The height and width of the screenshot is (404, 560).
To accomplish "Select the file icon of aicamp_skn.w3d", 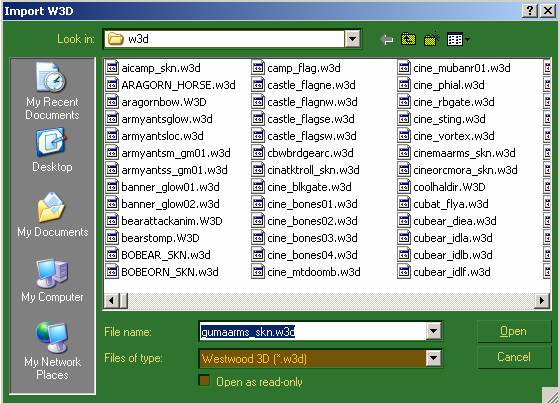I will click(112, 68).
